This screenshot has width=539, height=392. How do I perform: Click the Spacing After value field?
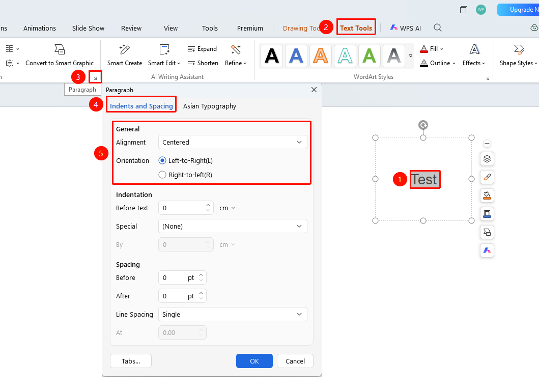pyautogui.click(x=182, y=296)
